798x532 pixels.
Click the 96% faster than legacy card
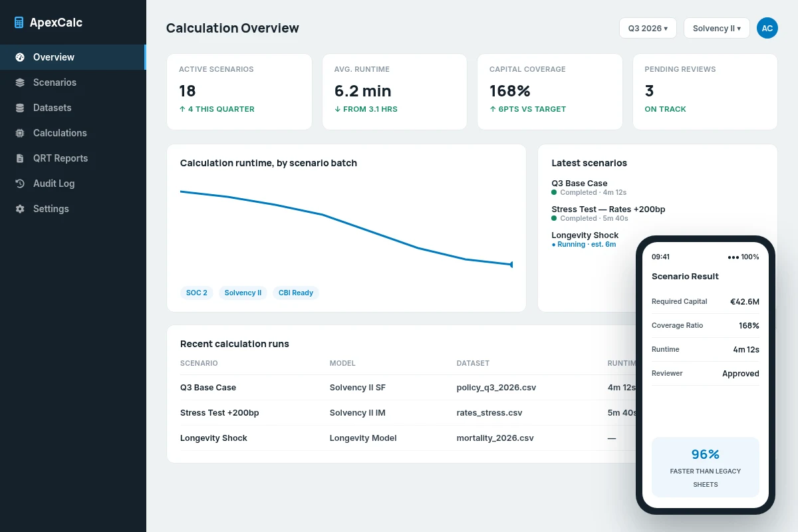[x=706, y=467]
